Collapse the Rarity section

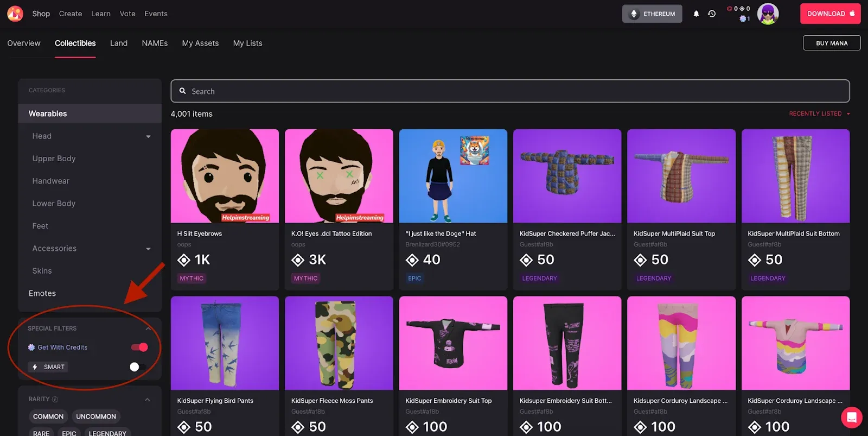(x=148, y=400)
